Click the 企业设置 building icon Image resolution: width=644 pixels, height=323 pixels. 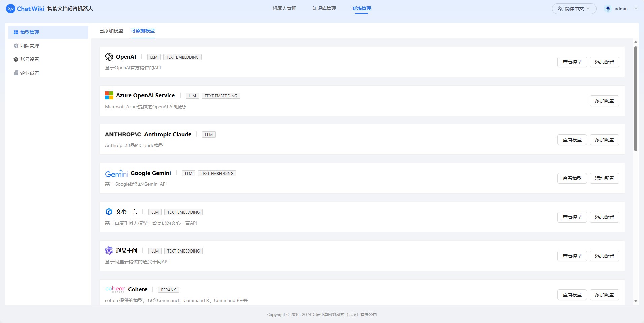pyautogui.click(x=16, y=72)
